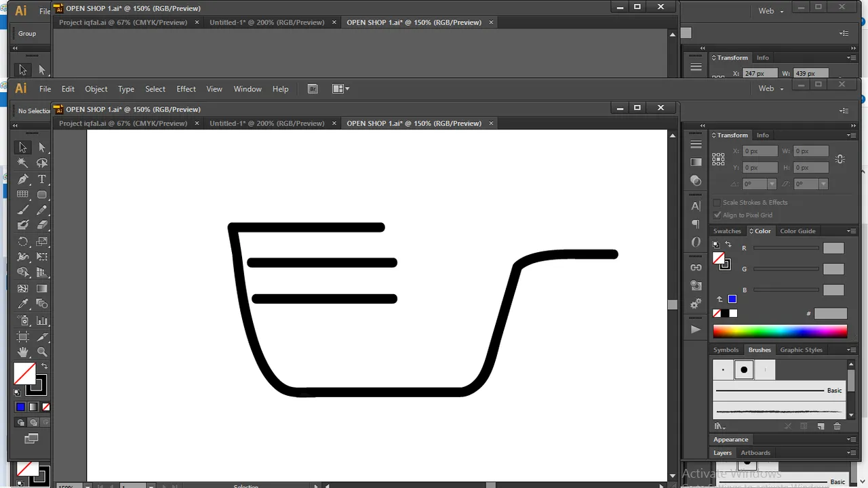Image resolution: width=868 pixels, height=488 pixels.
Task: Toggle Align to Pixel Grid checkbox
Action: point(717,215)
